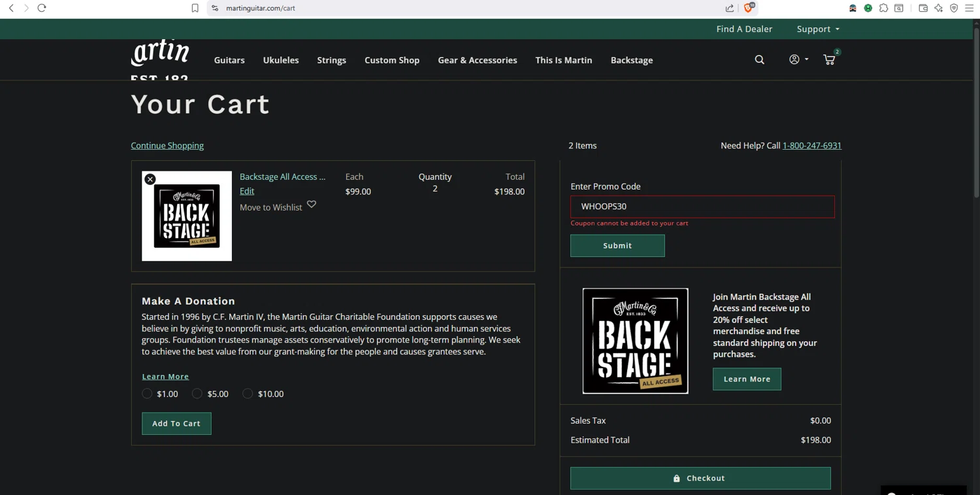Image resolution: width=980 pixels, height=495 pixels.
Task: Open Backstage All Access product link
Action: (x=282, y=177)
